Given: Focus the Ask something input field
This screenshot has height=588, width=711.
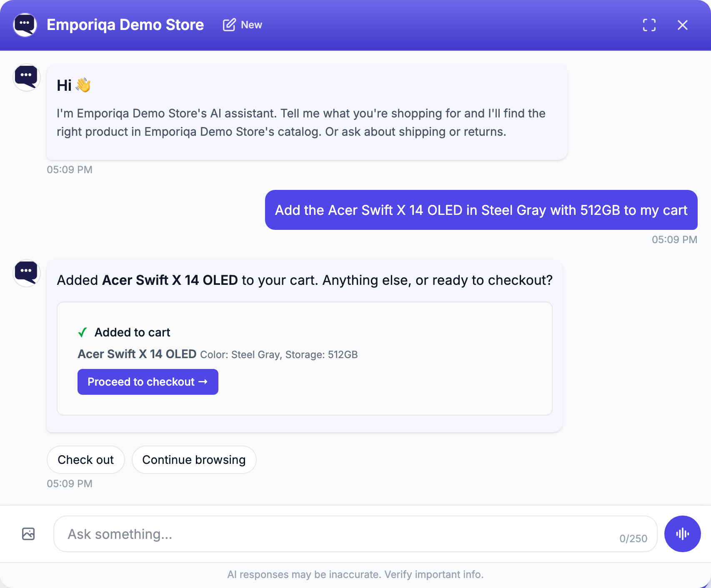Looking at the screenshot, I should (x=355, y=534).
